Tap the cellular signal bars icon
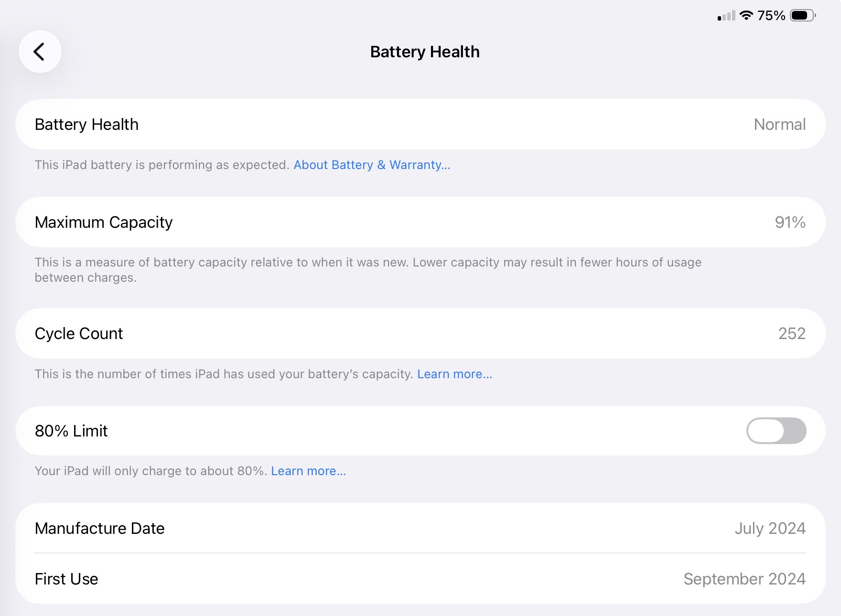841x616 pixels. tap(726, 16)
